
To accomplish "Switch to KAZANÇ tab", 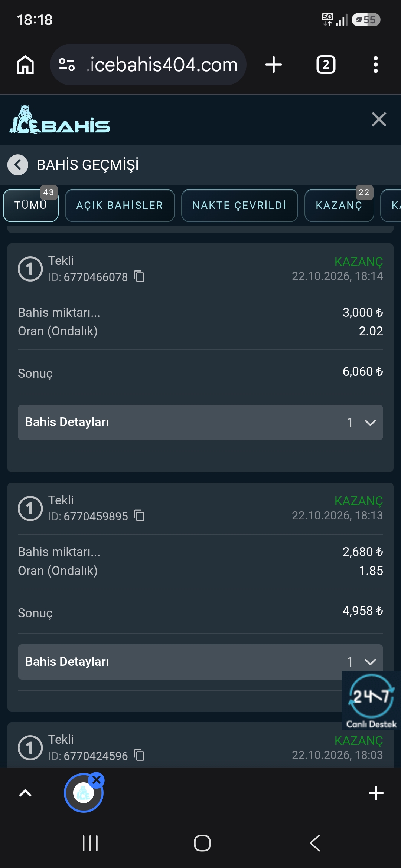I will pos(339,206).
